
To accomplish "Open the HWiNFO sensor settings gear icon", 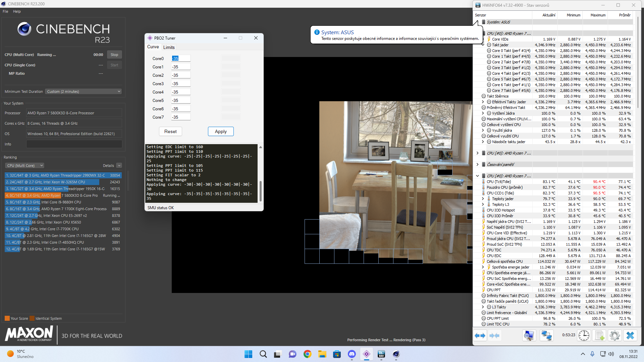I will click(x=614, y=336).
